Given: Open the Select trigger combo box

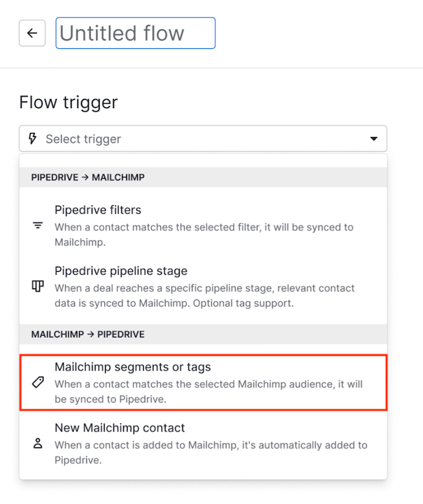Looking at the screenshot, I should click(202, 139).
